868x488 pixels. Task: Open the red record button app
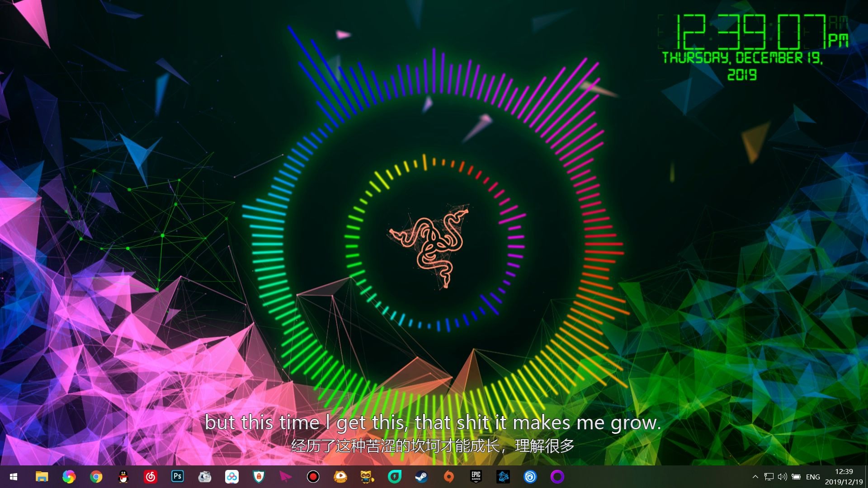313,477
